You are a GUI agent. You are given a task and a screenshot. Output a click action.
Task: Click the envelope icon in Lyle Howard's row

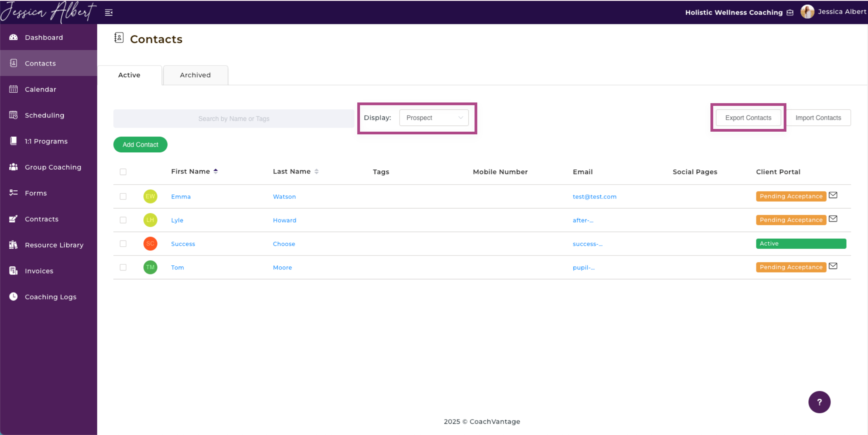click(833, 219)
